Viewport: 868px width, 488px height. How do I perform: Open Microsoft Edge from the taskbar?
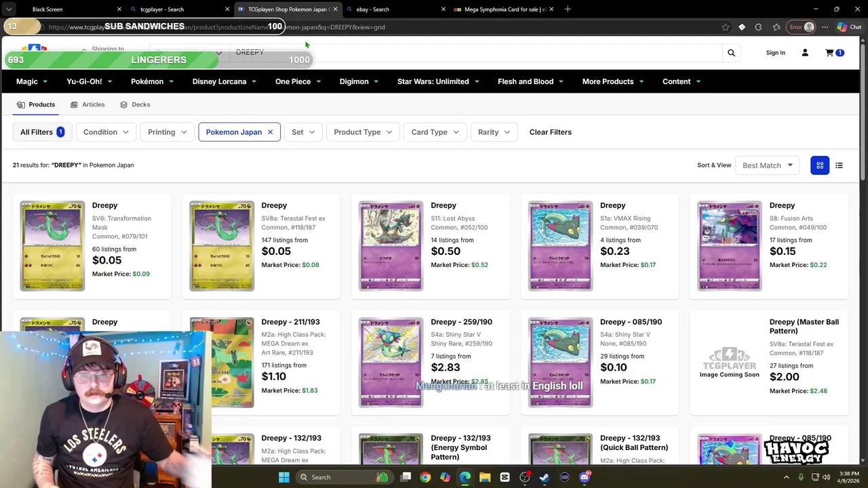coord(465,477)
